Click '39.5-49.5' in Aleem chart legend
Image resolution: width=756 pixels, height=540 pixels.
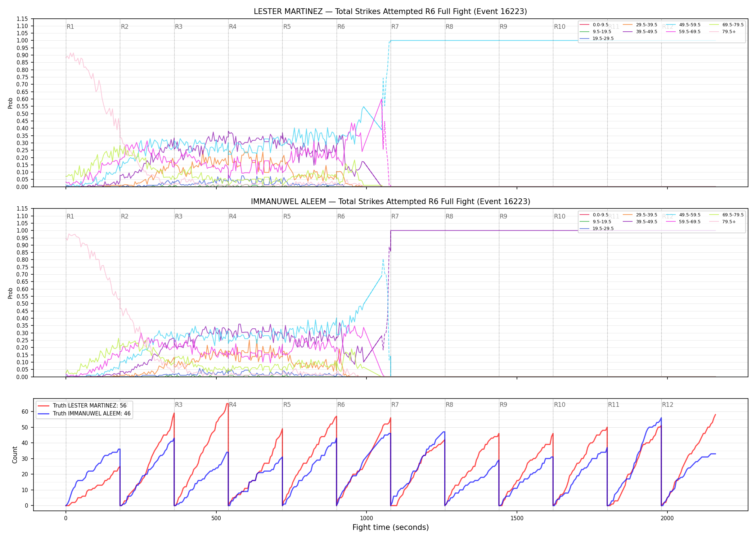(x=647, y=222)
